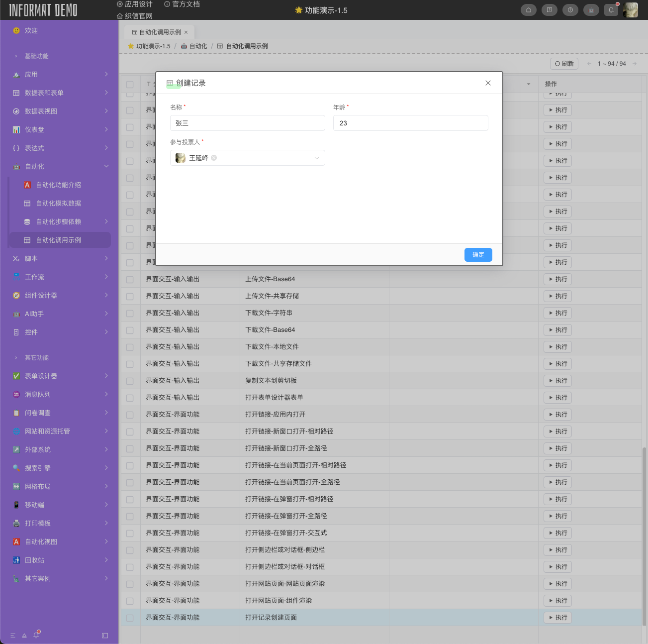The width and height of the screenshot is (648, 644).
Task: Close the 创建记录 dialog with X
Action: pos(488,83)
